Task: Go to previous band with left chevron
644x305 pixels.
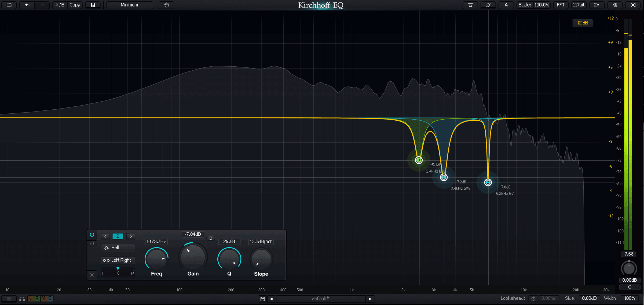Action: [x=105, y=236]
